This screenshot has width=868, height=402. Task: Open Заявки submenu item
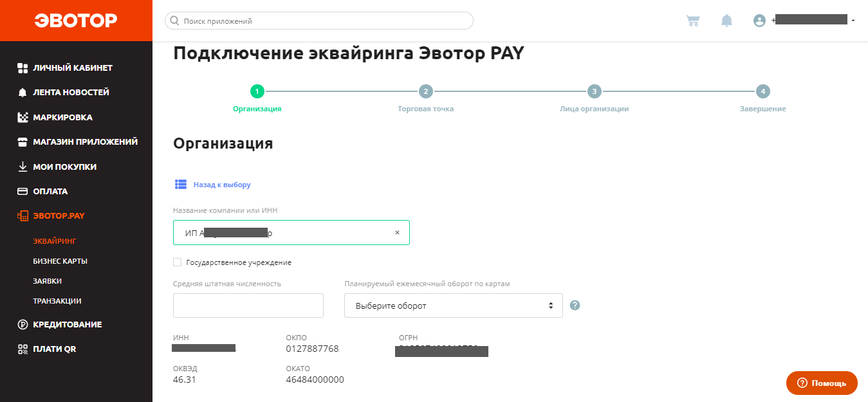[x=47, y=281]
